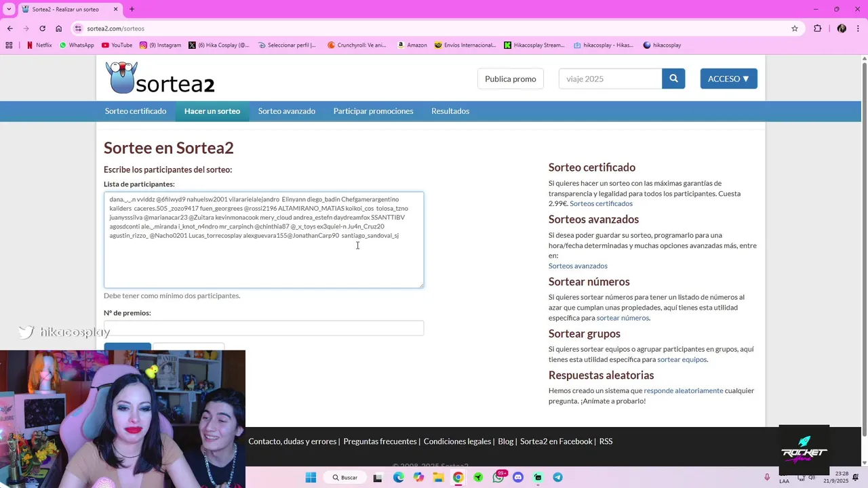Click the Sortea2 bird logo
Image resolution: width=868 pixels, height=488 pixels.
point(122,77)
